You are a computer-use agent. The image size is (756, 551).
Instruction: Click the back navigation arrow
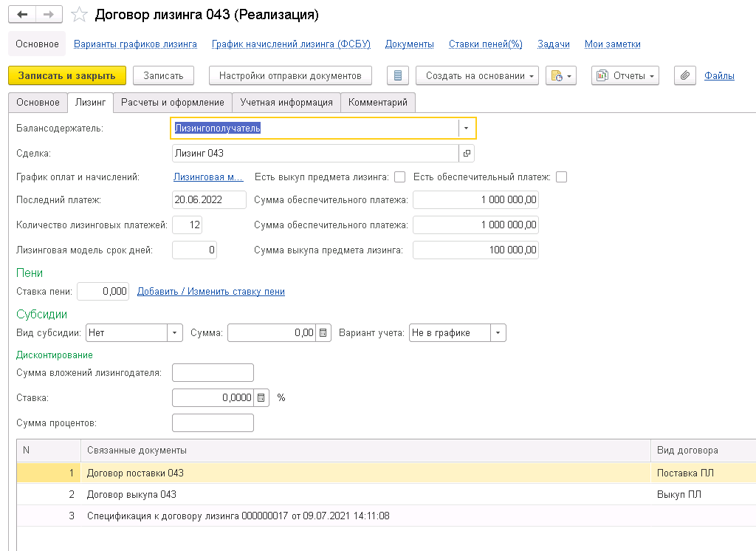click(24, 15)
